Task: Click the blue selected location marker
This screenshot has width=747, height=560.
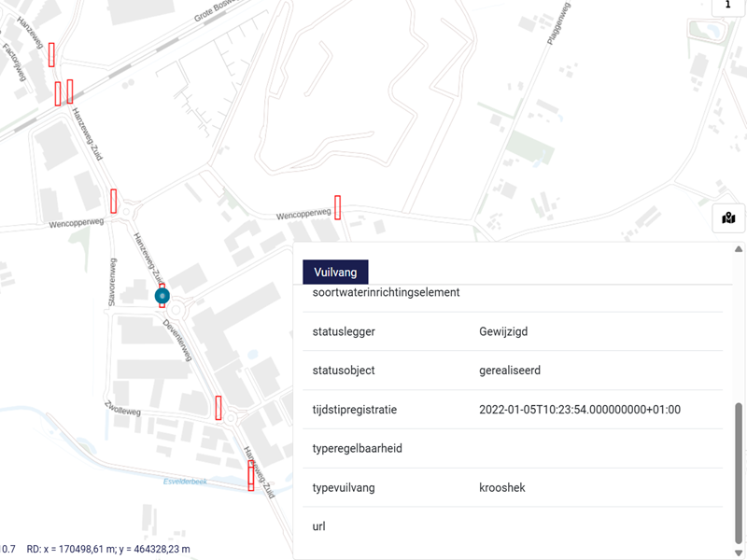Action: pos(162,296)
